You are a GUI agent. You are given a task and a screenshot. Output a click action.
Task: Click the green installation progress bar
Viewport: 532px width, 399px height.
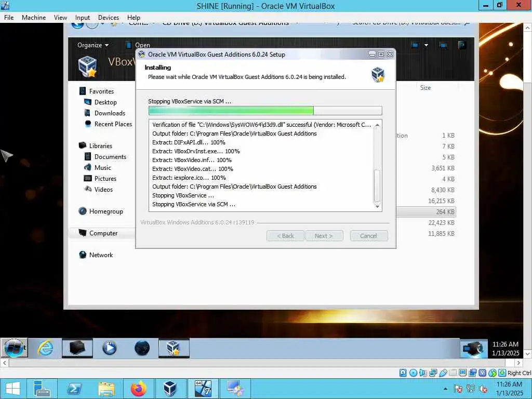265,111
